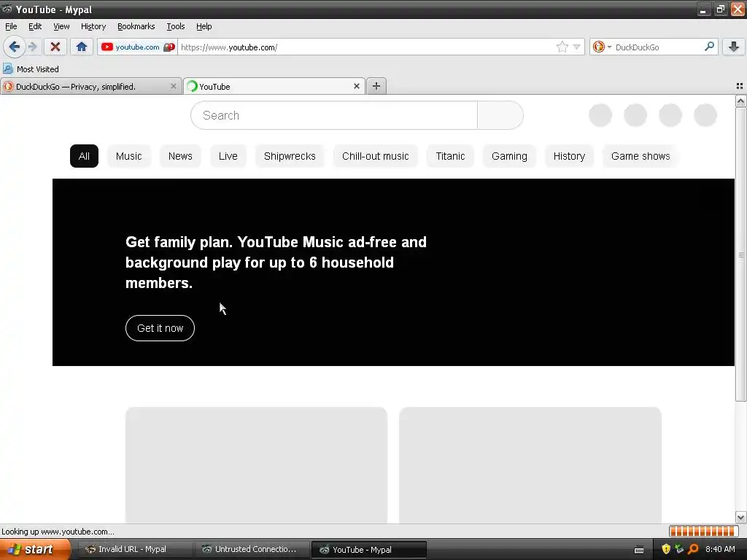Select the Shipwrecks filter chip
This screenshot has width=747, height=560.
point(290,156)
